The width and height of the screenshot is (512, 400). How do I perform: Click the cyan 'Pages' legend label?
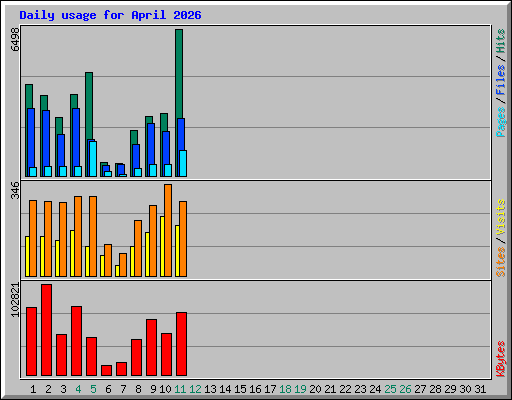pos(501,122)
